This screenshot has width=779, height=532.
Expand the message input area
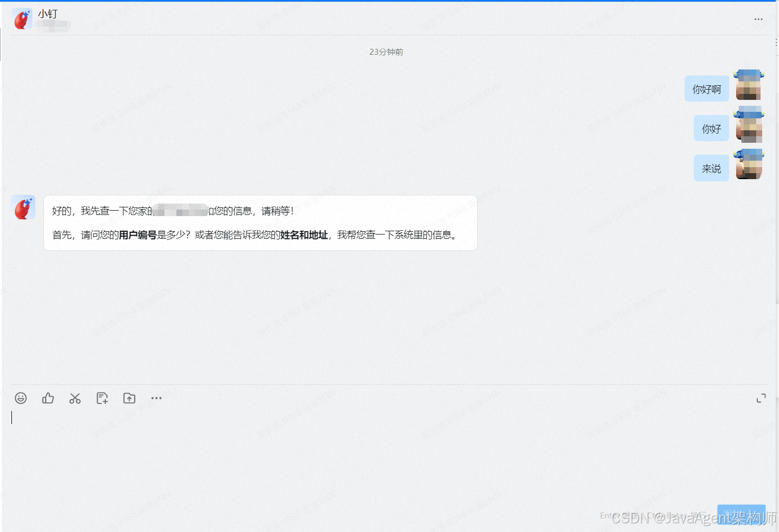(x=761, y=398)
